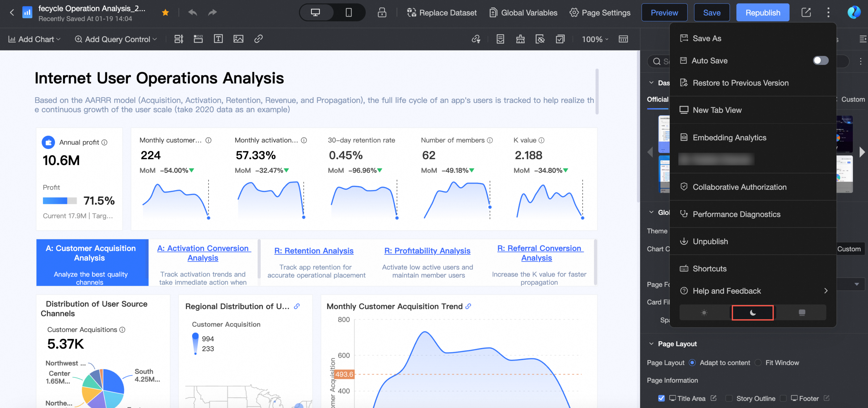Click Profit progress bar at 71.5%
This screenshot has height=408, width=868.
[60, 201]
